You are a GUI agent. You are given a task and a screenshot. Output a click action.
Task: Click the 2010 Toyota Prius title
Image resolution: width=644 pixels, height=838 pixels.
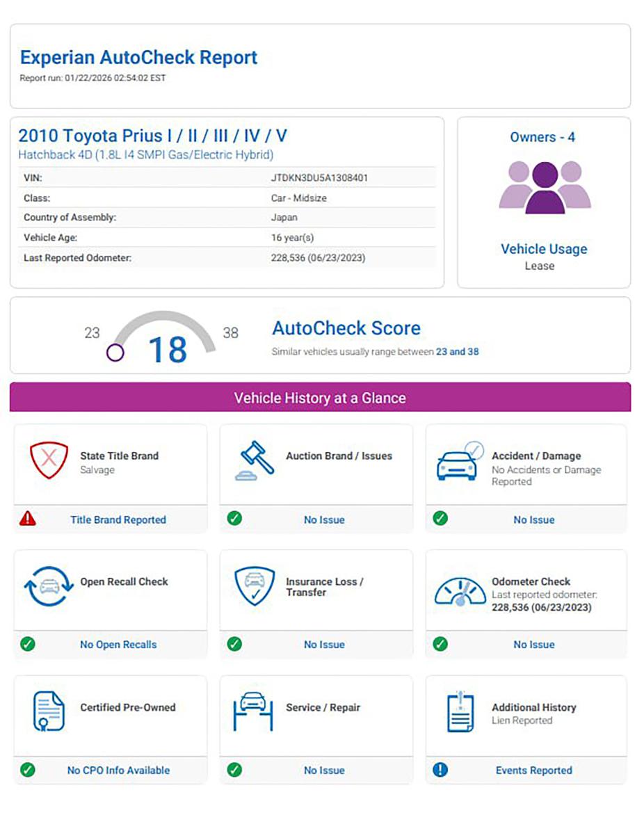pyautogui.click(x=152, y=136)
